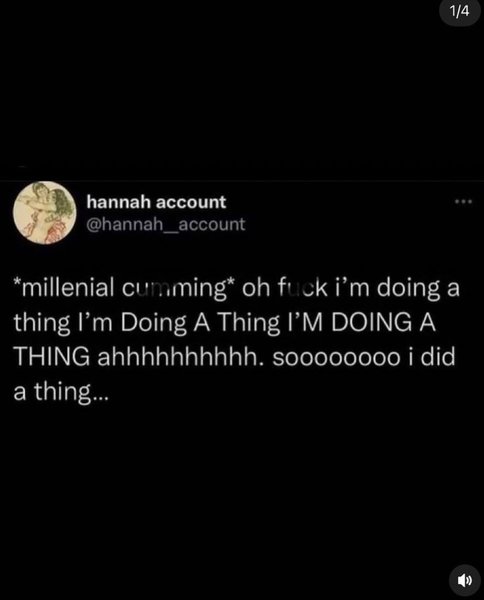
Task: Open hannah account's profile picture
Action: [x=44, y=213]
